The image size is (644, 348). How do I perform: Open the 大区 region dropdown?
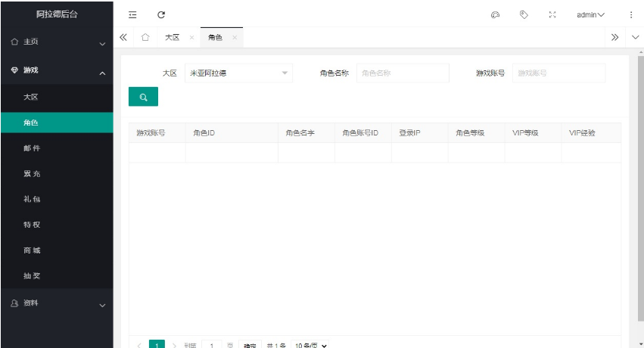pyautogui.click(x=238, y=73)
